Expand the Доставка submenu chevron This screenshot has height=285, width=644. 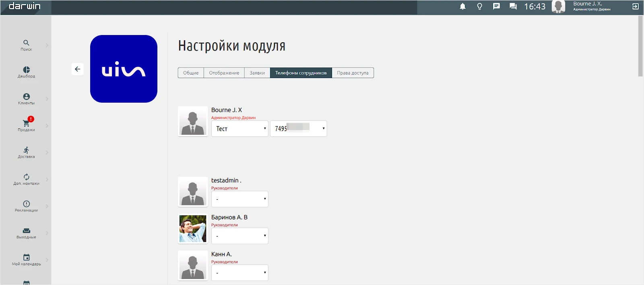click(47, 153)
